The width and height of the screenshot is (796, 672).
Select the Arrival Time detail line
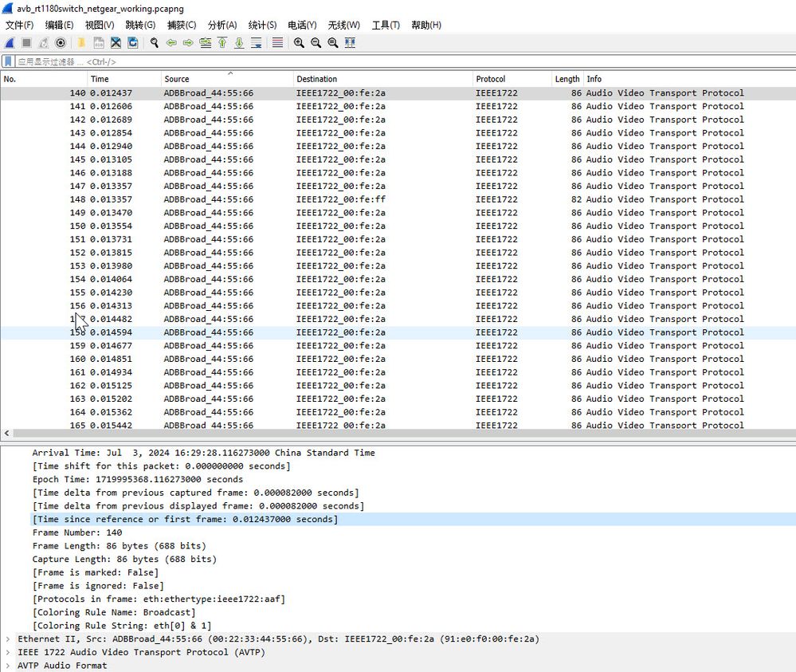pos(203,453)
